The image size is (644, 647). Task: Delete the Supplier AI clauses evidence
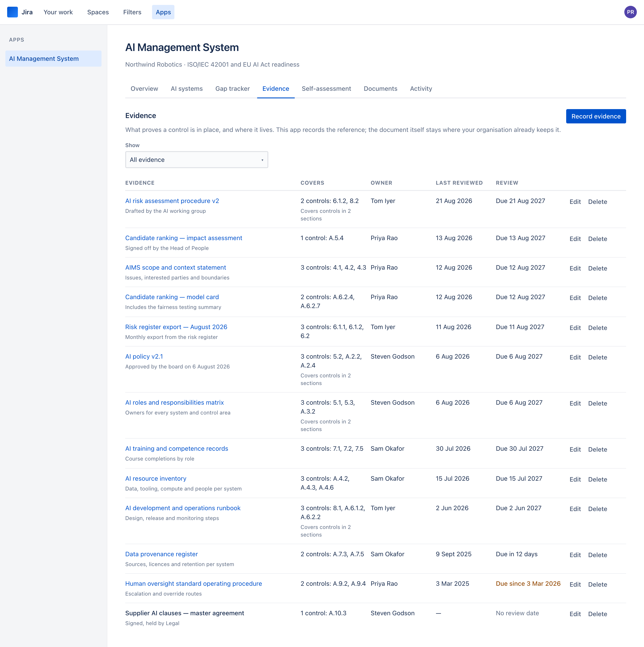[x=597, y=614]
